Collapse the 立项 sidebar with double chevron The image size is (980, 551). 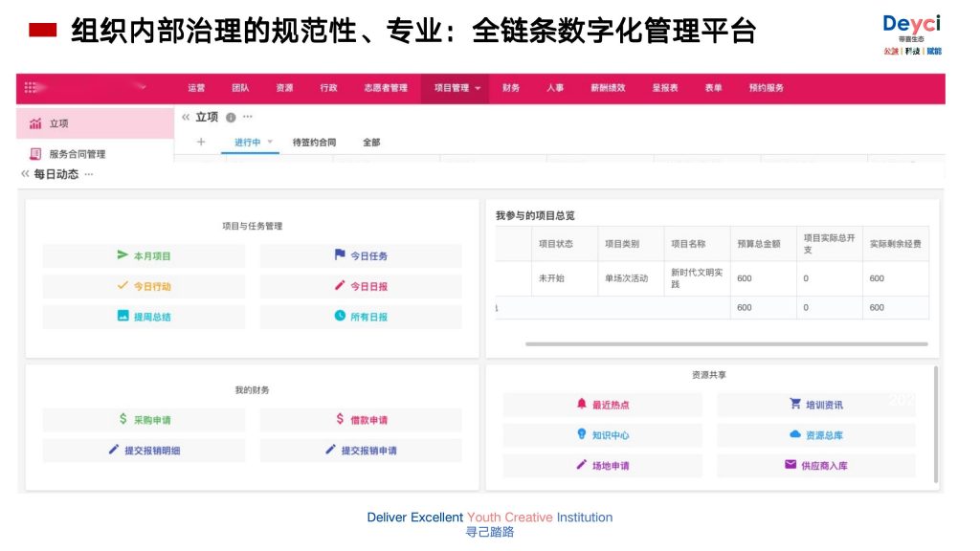tap(186, 117)
